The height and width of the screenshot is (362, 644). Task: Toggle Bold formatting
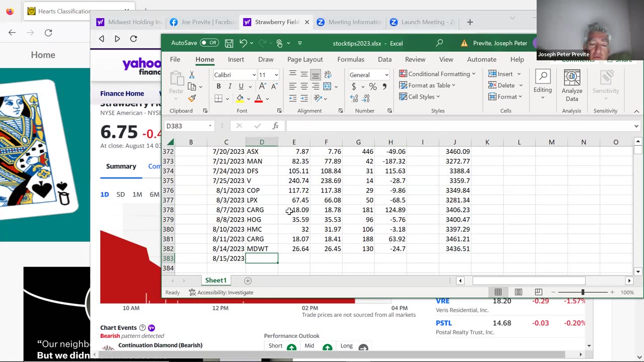[218, 86]
